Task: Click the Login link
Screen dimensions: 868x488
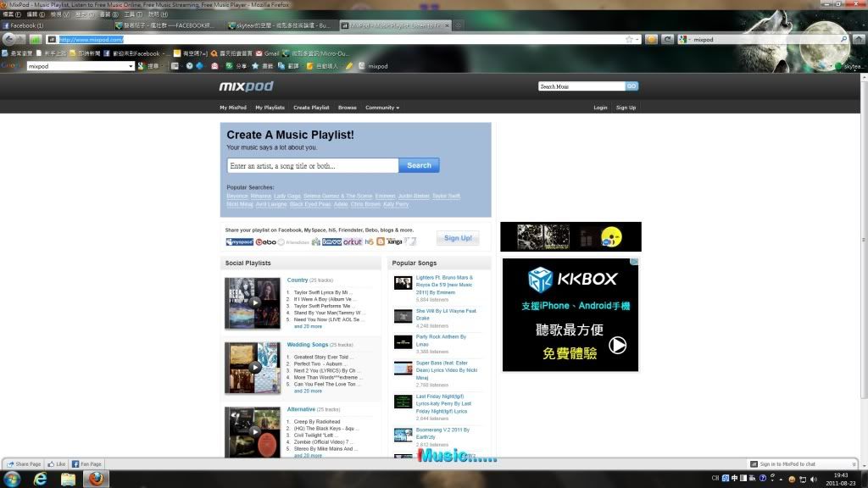Action: coord(600,108)
